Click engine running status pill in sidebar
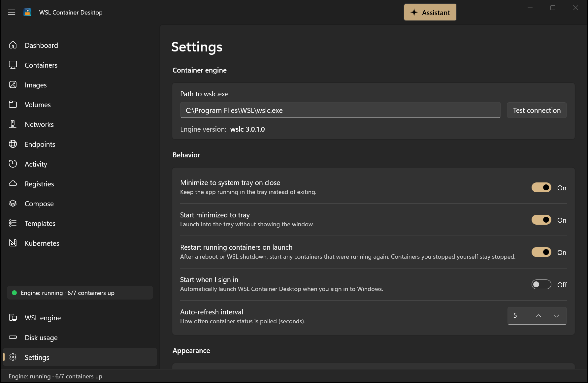Screen dimensions: 588x383 (x=80, y=293)
